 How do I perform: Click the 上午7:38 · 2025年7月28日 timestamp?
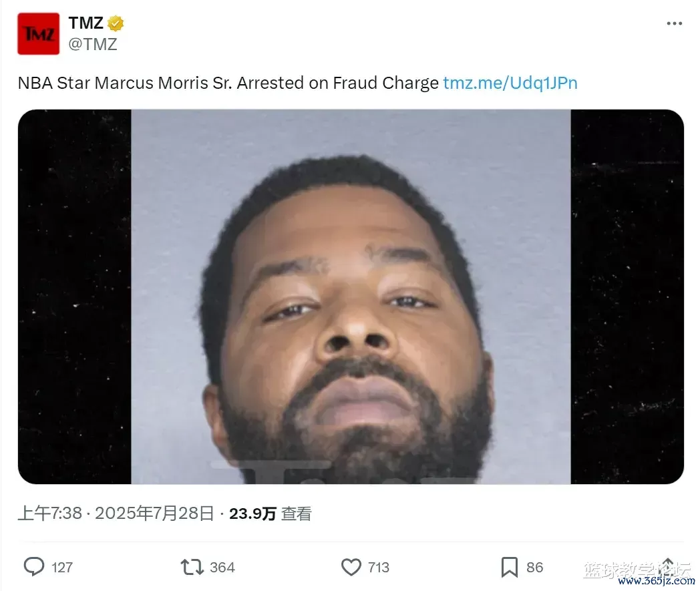pos(116,514)
